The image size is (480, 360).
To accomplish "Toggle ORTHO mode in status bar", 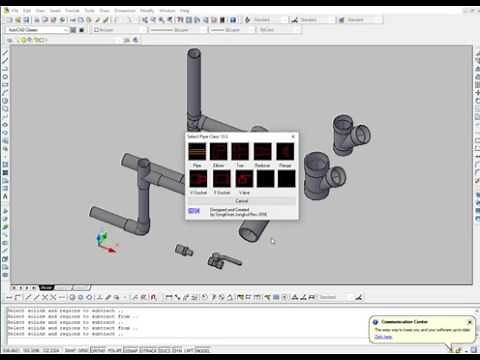I will 99,350.
